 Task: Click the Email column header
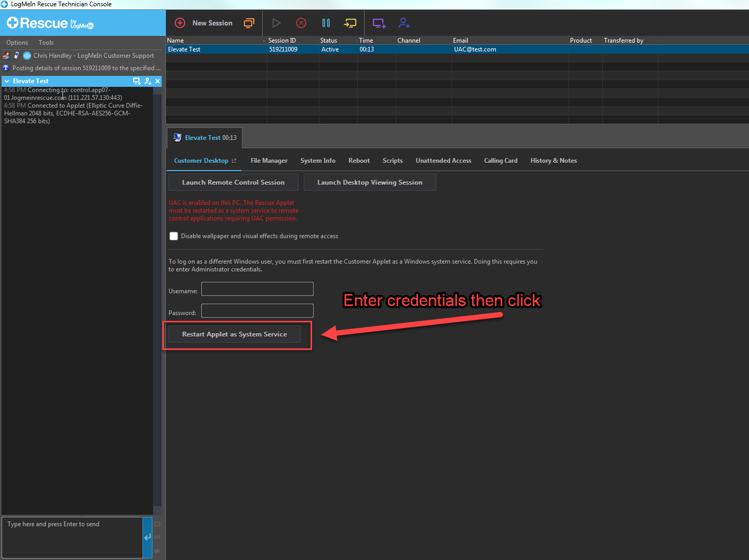pos(510,41)
